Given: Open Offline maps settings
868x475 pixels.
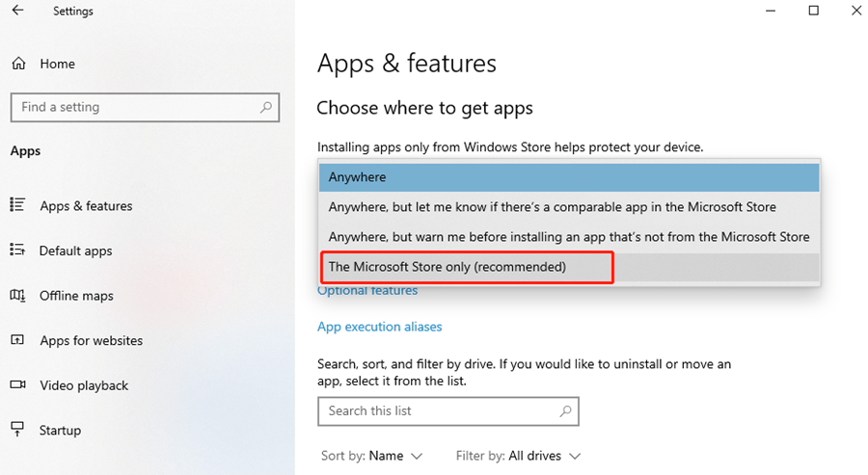Looking at the screenshot, I should (x=76, y=296).
